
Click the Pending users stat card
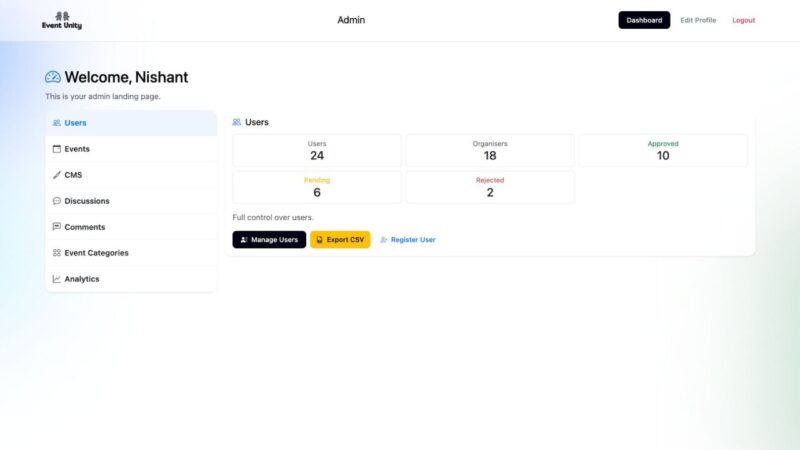point(317,187)
